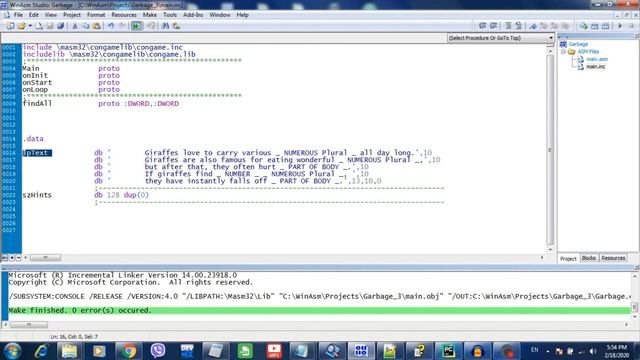The width and height of the screenshot is (640, 360).
Task: Open main.asm in the project tree
Action: coord(597,59)
